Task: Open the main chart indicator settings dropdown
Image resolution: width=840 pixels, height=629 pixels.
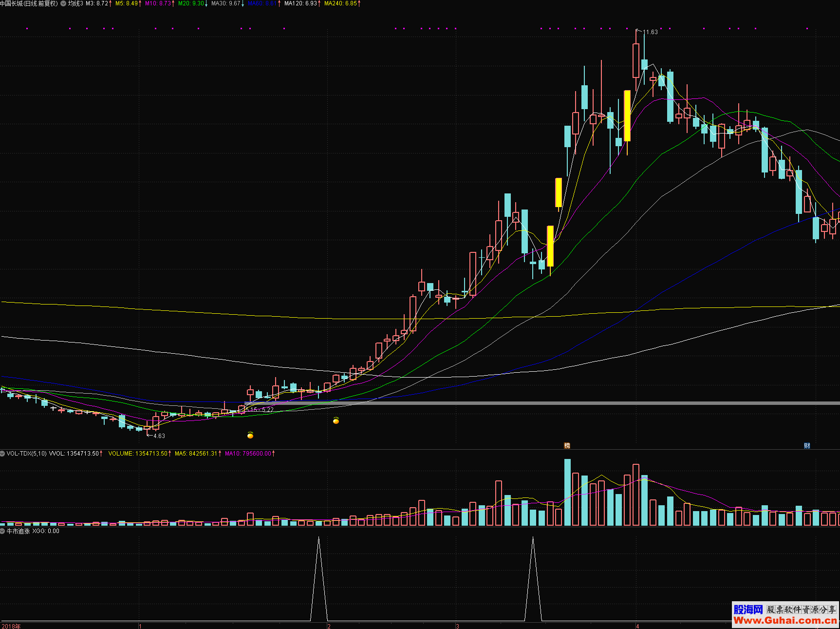Action: [x=63, y=3]
